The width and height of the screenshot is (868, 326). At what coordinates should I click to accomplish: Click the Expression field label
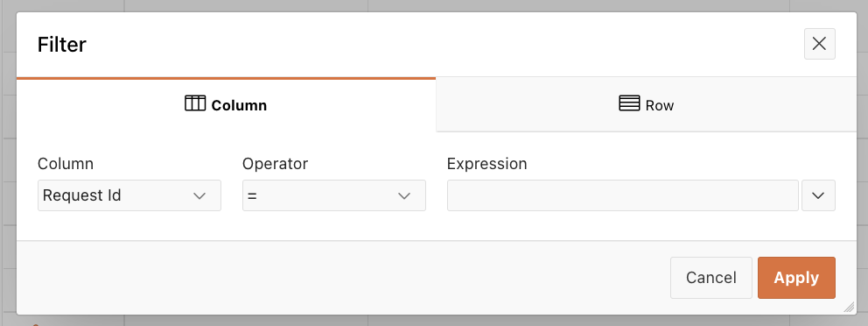(x=487, y=164)
